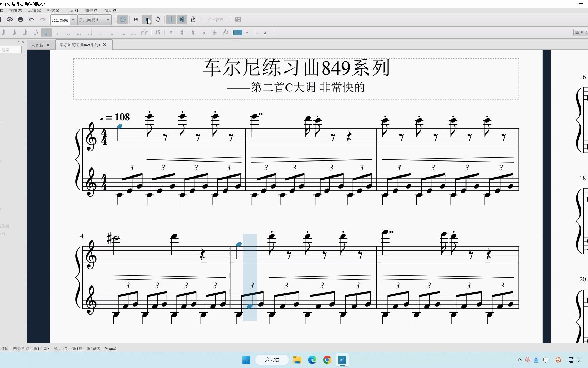This screenshot has height=368, width=588.
Task: Click the palette search field
Action: [x=11, y=50]
